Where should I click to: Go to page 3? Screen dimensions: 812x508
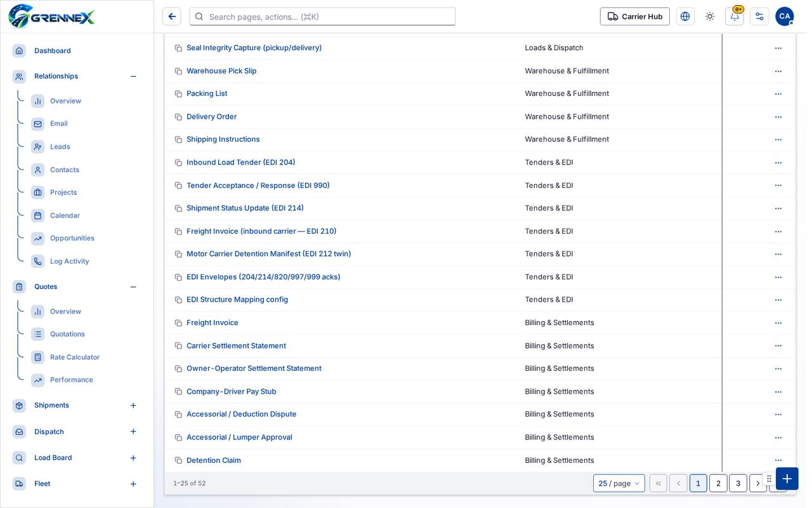point(738,483)
